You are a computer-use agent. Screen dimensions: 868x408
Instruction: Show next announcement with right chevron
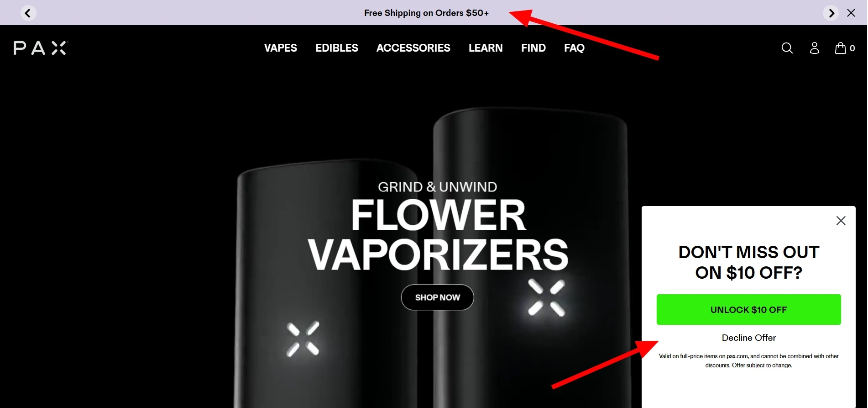click(x=831, y=13)
